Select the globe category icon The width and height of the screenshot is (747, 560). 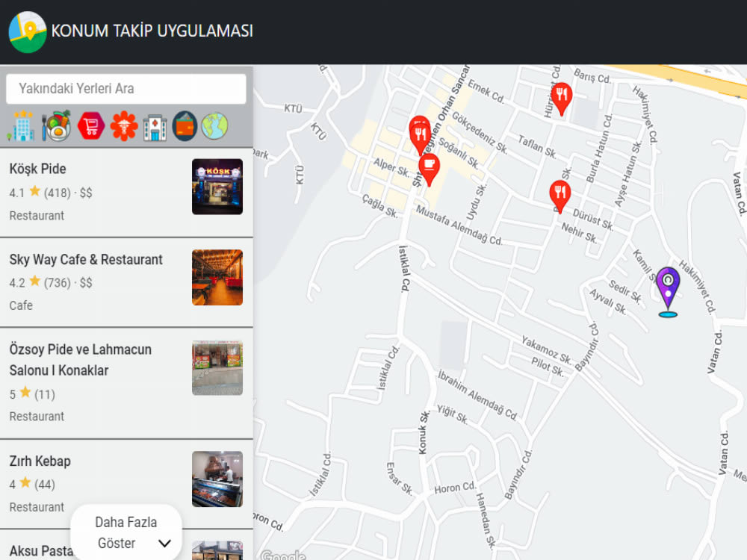tap(214, 126)
